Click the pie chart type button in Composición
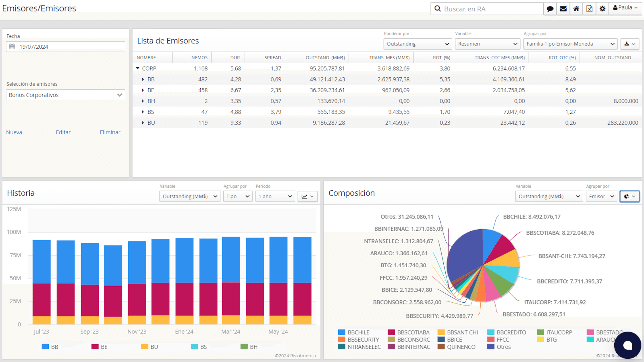The height and width of the screenshot is (362, 644). 629,196
